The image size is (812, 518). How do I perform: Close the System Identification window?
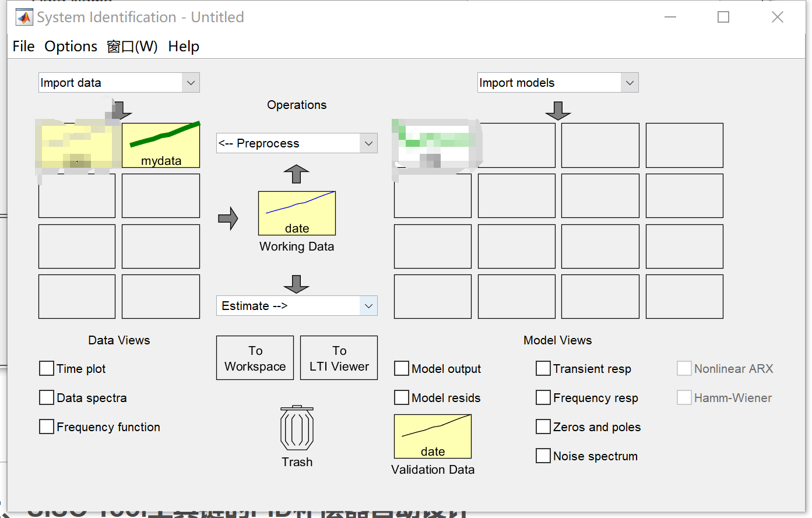[x=778, y=17]
